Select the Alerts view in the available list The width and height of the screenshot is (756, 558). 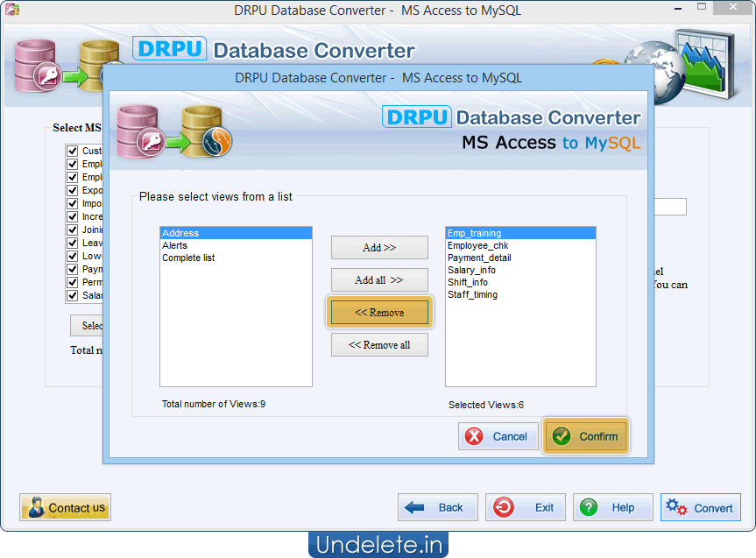coord(237,245)
